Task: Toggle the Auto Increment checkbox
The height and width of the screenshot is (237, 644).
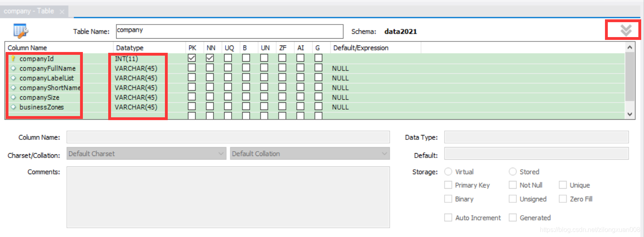Action: point(448,218)
